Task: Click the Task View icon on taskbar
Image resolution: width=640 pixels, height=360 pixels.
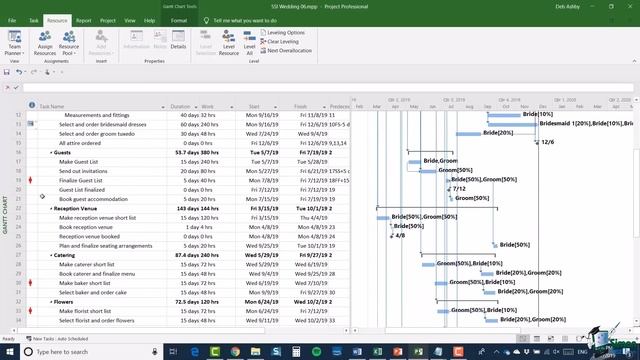Action: pos(173,351)
